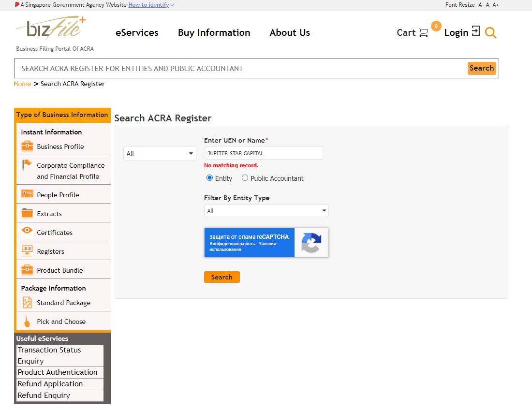Click the Certificates eye icon
Image resolution: width=532 pixels, height=410 pixels.
27,232
